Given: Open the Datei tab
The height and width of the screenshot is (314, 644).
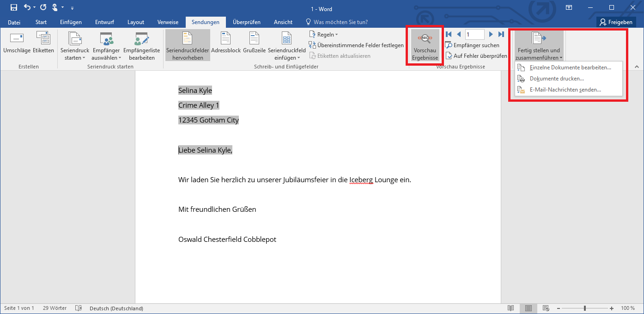Looking at the screenshot, I should pos(14,22).
